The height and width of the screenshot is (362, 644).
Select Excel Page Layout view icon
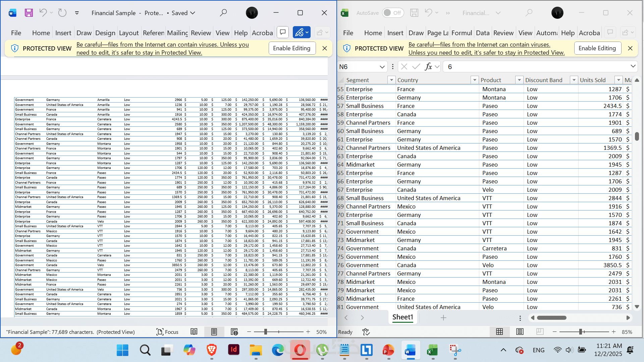click(520, 332)
